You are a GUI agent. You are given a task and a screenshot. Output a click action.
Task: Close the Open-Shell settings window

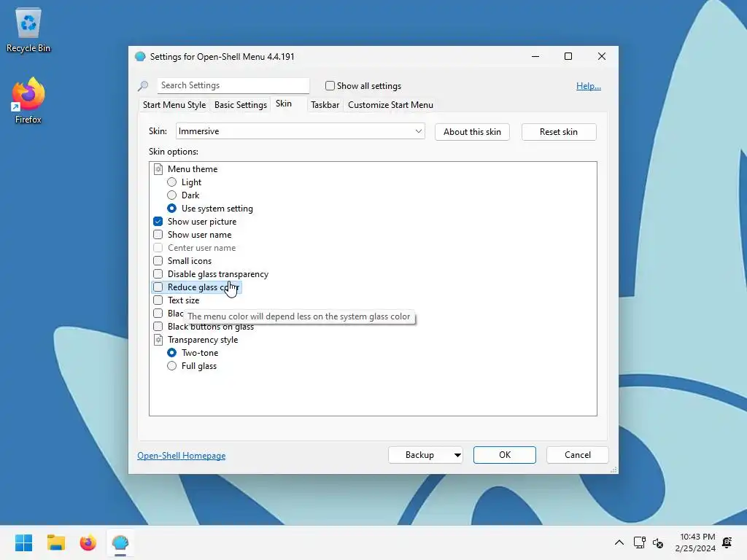602,56
